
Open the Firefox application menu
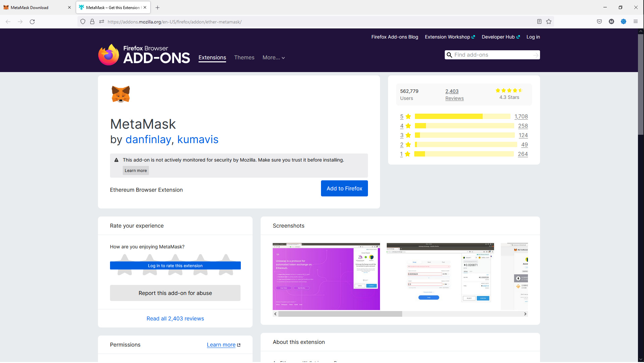click(636, 22)
